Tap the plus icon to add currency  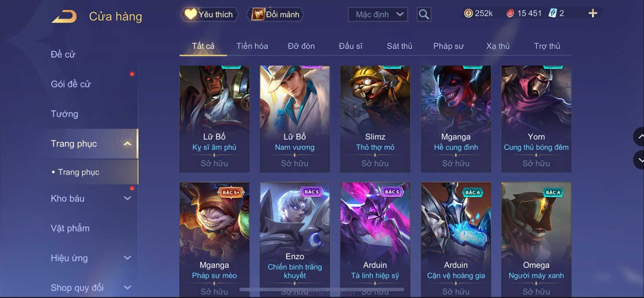pyautogui.click(x=593, y=13)
